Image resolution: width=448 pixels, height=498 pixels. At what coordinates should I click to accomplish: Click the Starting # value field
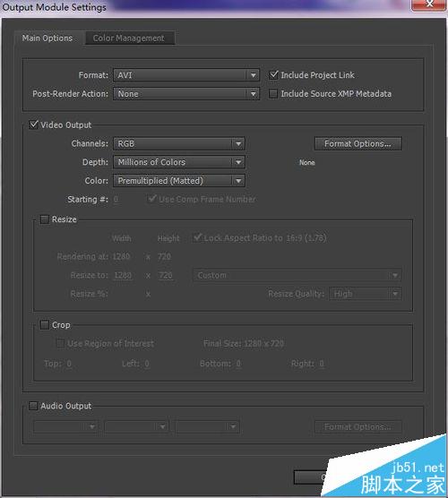point(116,200)
